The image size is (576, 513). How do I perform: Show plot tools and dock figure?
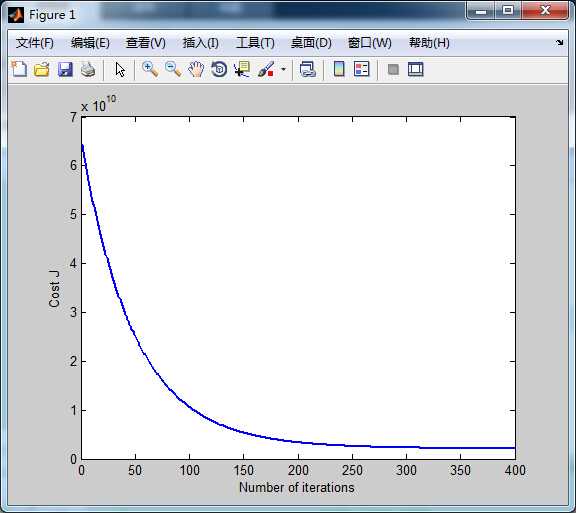click(416, 69)
